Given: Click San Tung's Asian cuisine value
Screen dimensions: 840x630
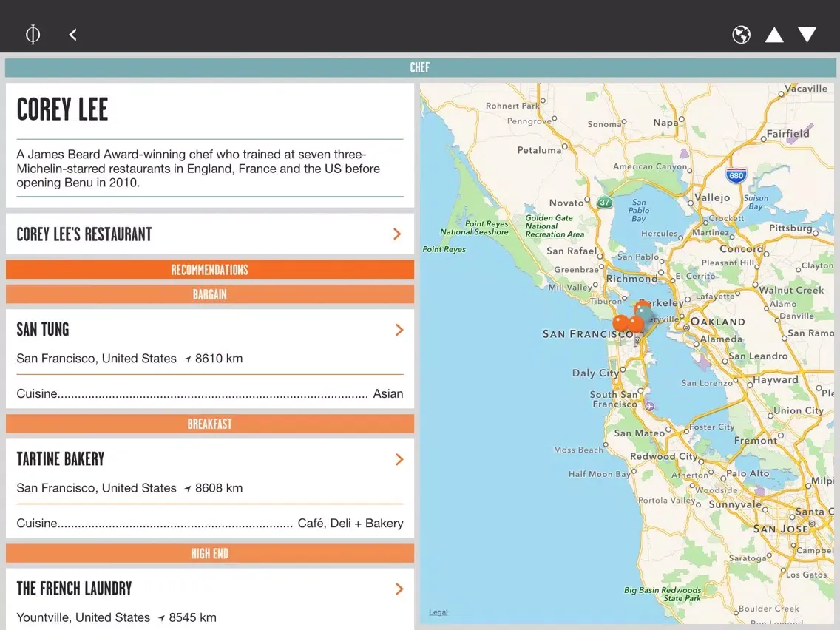Looking at the screenshot, I should 388,393.
